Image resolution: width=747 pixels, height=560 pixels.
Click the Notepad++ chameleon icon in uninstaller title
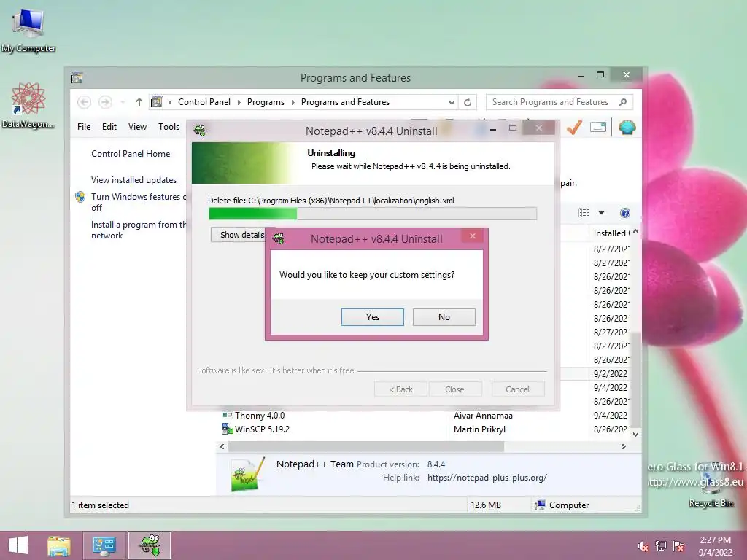(x=200, y=131)
